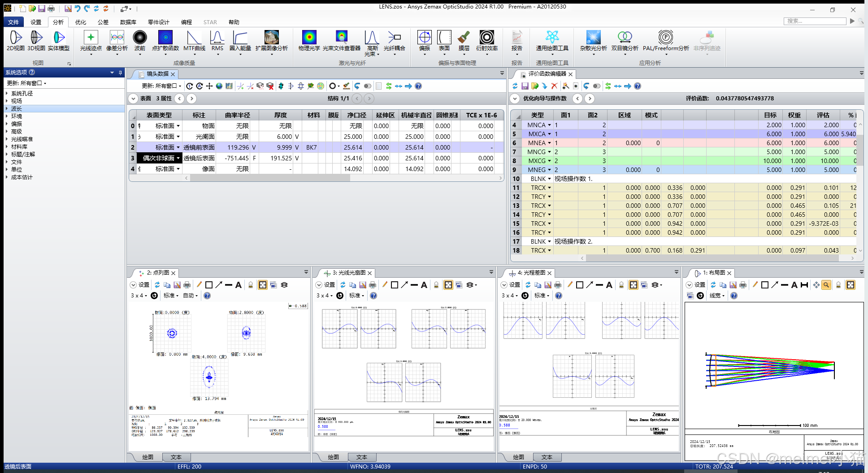
Task: Switch to 文本 tab in 点列图
Action: [176, 457]
